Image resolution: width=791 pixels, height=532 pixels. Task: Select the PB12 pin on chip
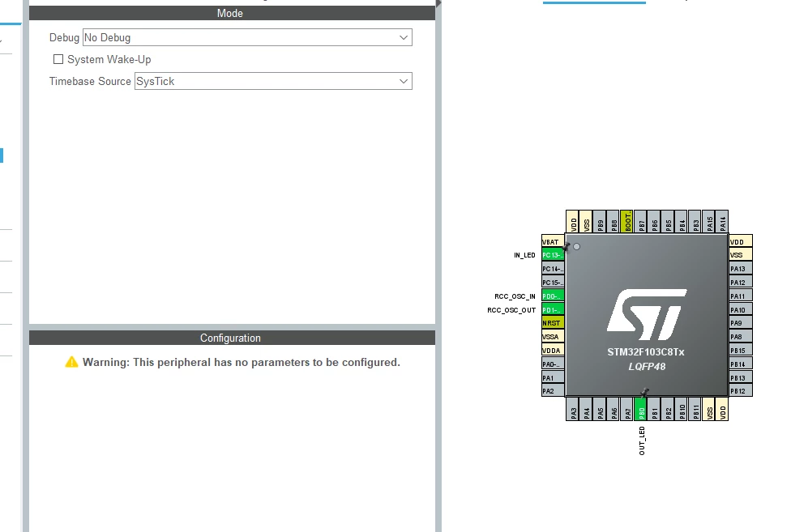(741, 390)
